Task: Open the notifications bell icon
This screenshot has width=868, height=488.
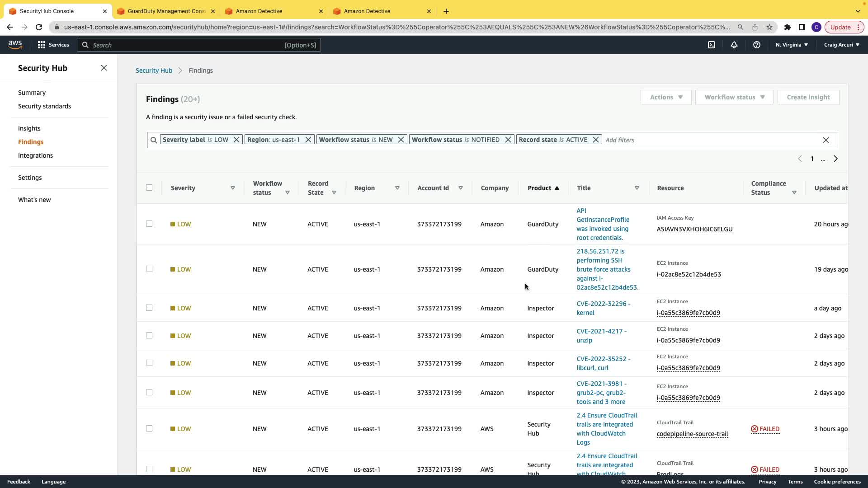Action: (734, 45)
